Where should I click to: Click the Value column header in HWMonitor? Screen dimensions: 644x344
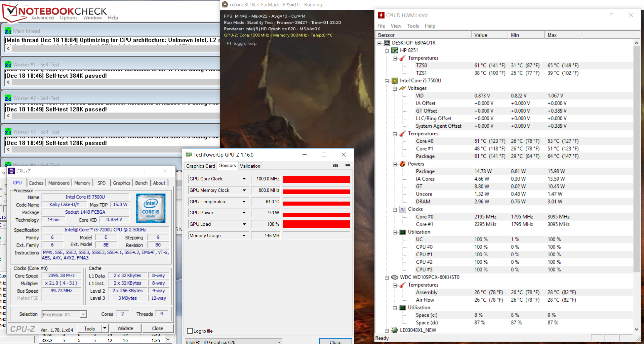click(490, 35)
